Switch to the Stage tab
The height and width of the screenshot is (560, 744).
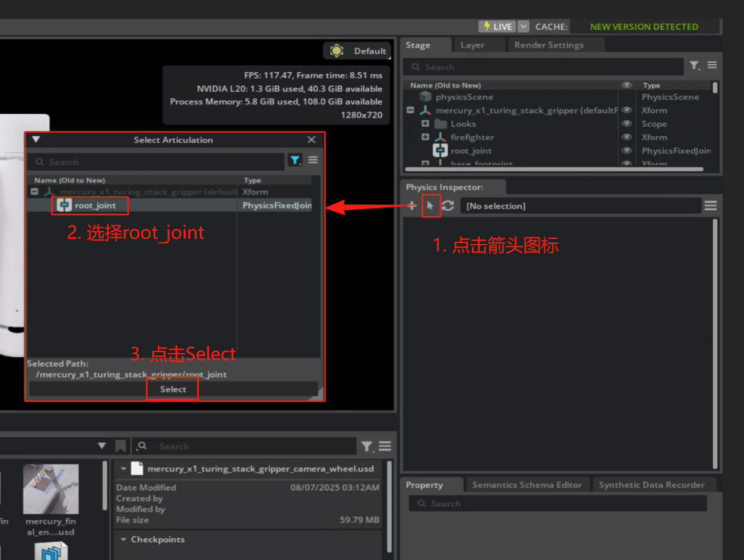point(418,45)
